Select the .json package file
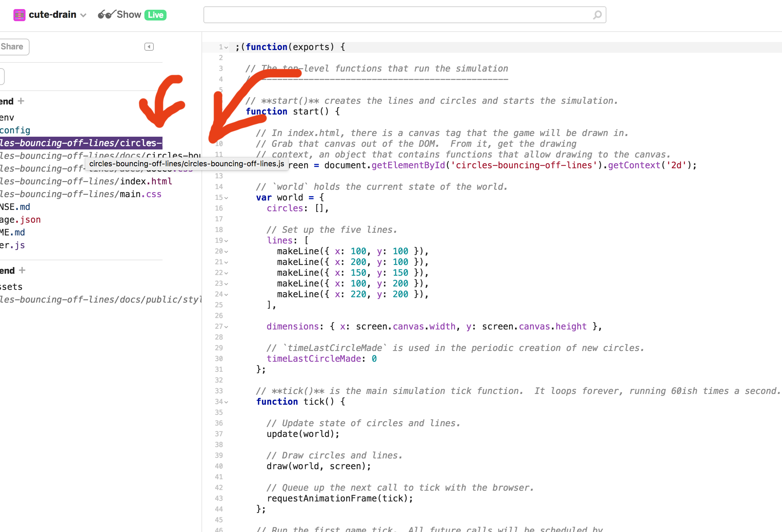This screenshot has height=532, width=782. (20, 220)
